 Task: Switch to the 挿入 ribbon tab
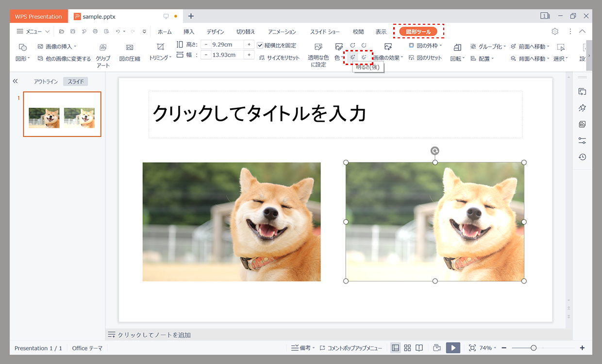click(x=189, y=32)
